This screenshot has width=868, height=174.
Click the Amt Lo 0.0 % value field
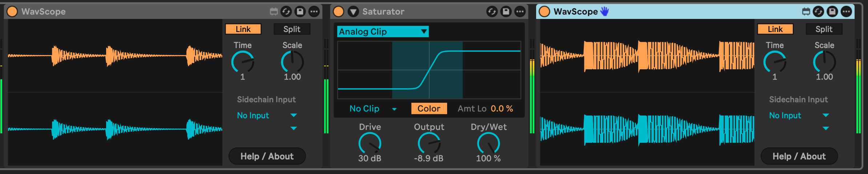tap(502, 108)
